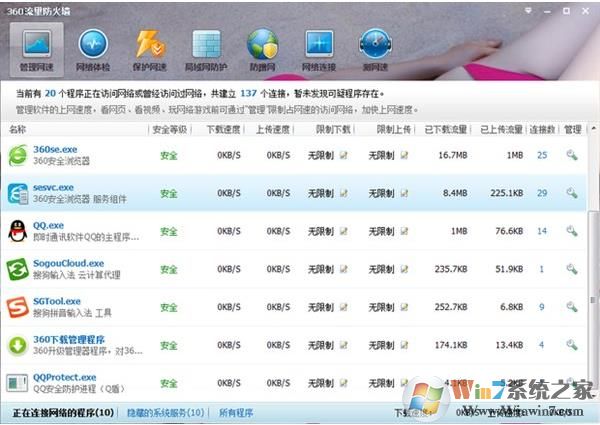The width and height of the screenshot is (600, 425).
Task: Edit download limit for SGTool.exe
Action: click(x=344, y=307)
